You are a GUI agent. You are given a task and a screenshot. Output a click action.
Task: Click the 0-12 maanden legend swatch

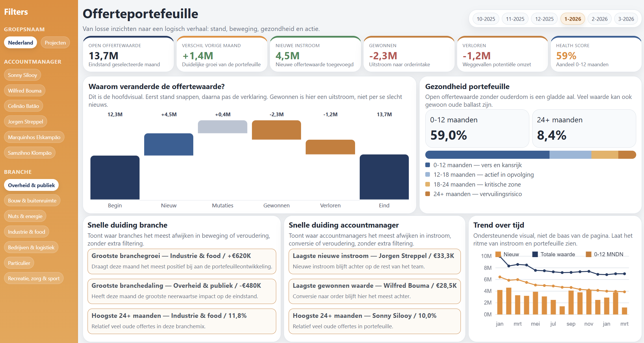[x=428, y=165]
